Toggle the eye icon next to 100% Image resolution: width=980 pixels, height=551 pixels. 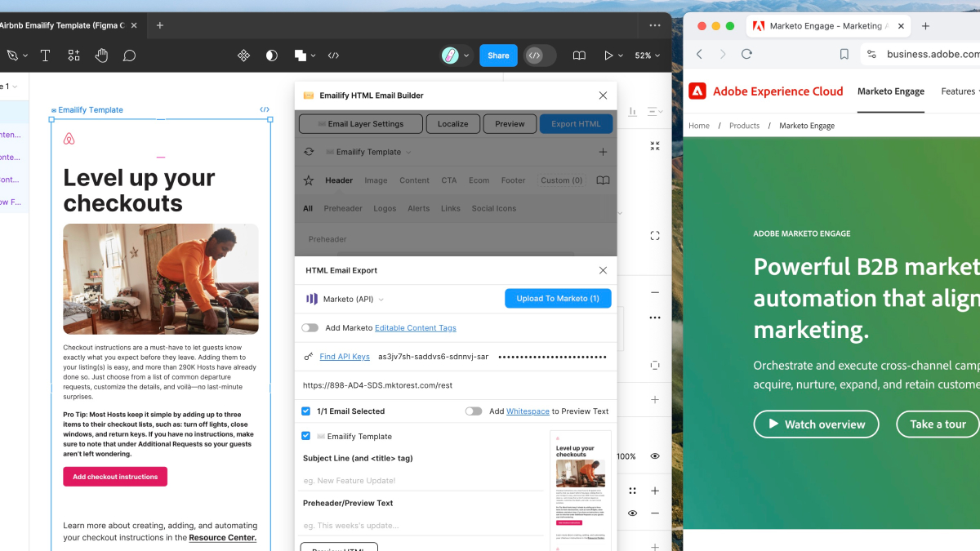[655, 456]
